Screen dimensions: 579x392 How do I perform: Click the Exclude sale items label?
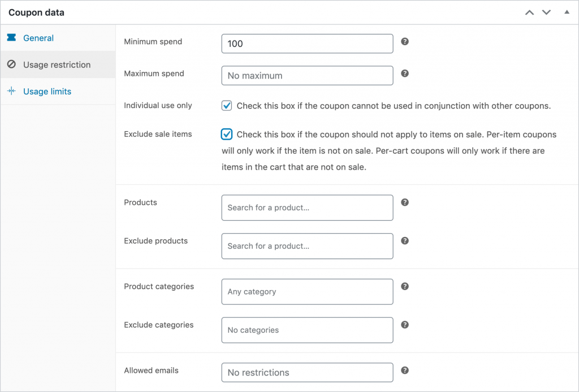[158, 134]
